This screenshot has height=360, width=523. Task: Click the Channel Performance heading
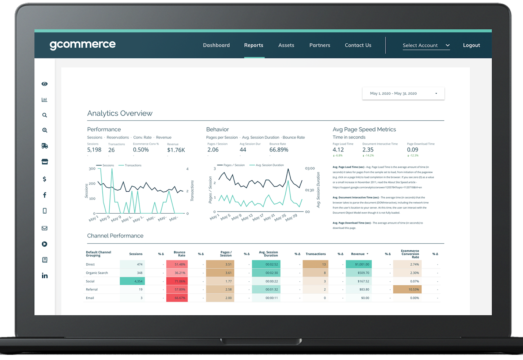[115, 236]
